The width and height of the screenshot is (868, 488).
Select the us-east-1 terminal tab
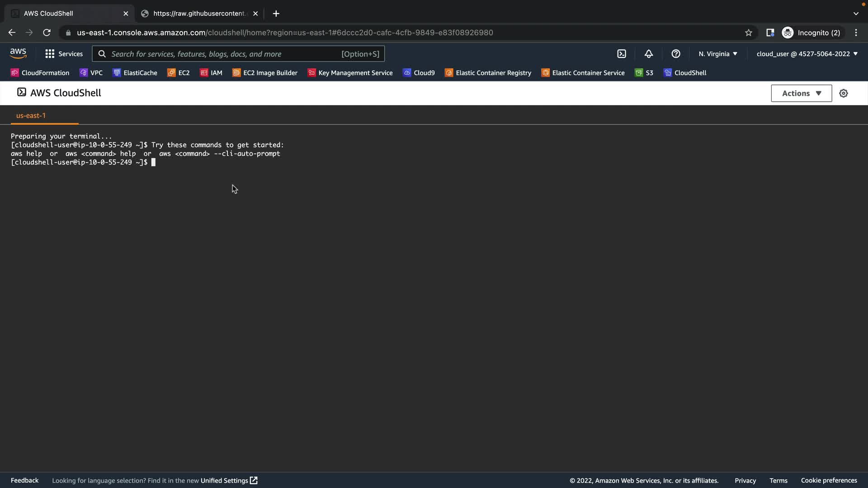(x=31, y=116)
